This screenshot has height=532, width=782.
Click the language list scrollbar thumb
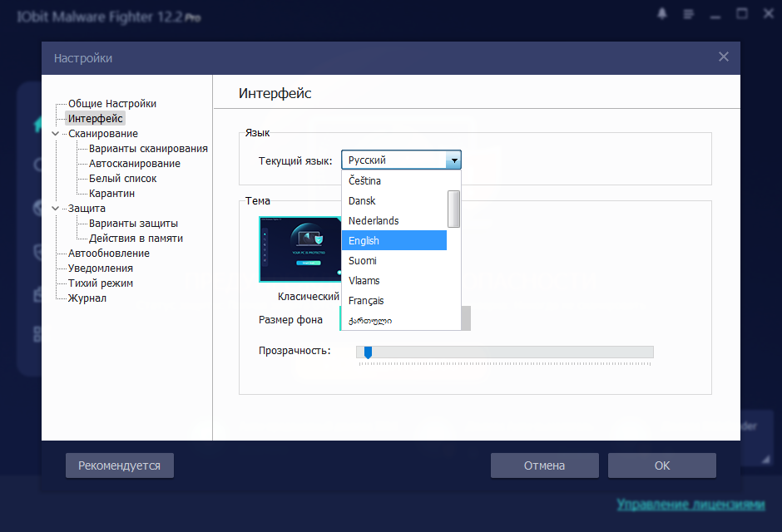(453, 209)
